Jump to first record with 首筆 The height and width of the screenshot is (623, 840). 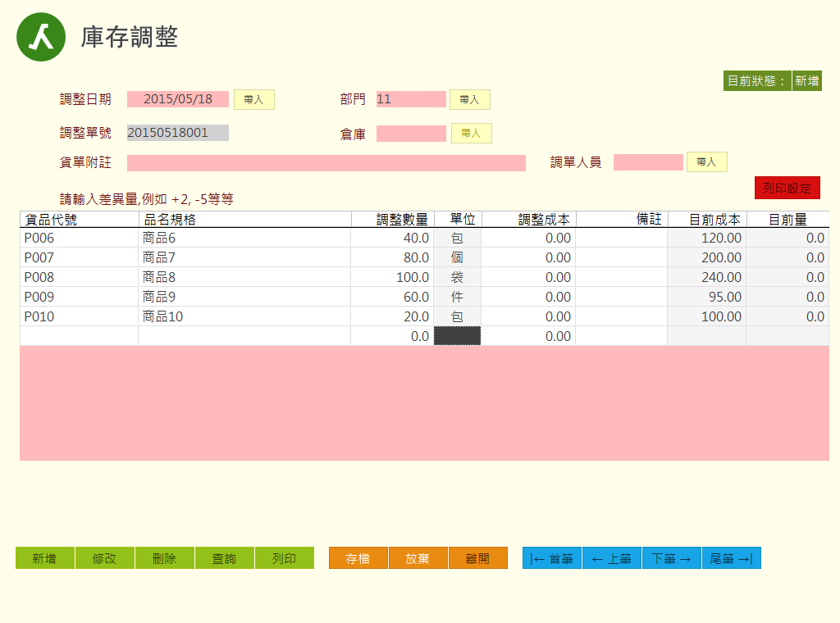tap(552, 558)
